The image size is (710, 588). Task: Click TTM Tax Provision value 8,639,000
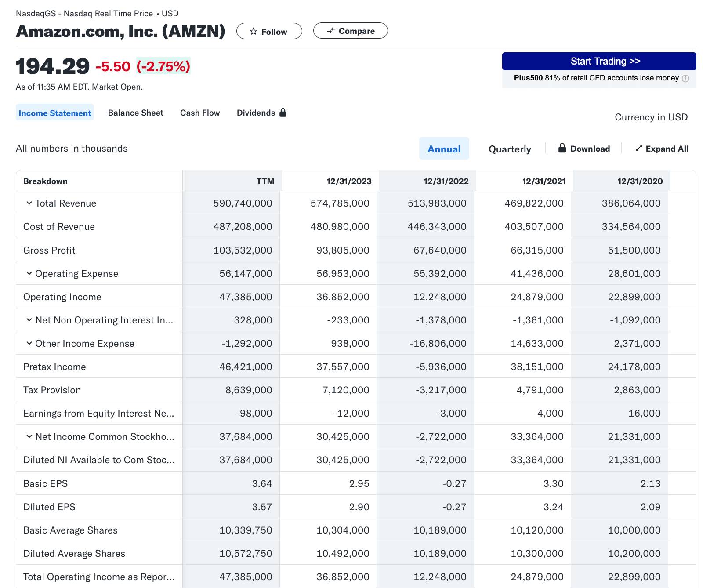(249, 390)
